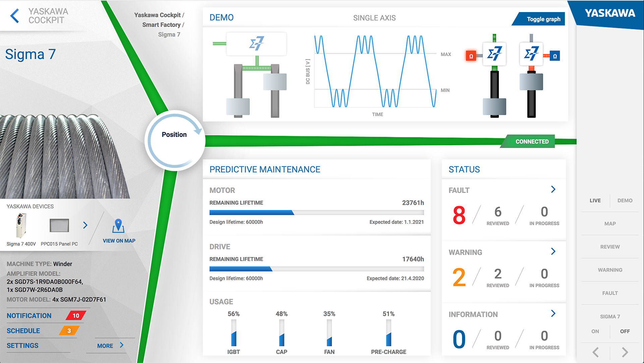
Task: Open the FAULT status details chevron
Action: (x=553, y=189)
